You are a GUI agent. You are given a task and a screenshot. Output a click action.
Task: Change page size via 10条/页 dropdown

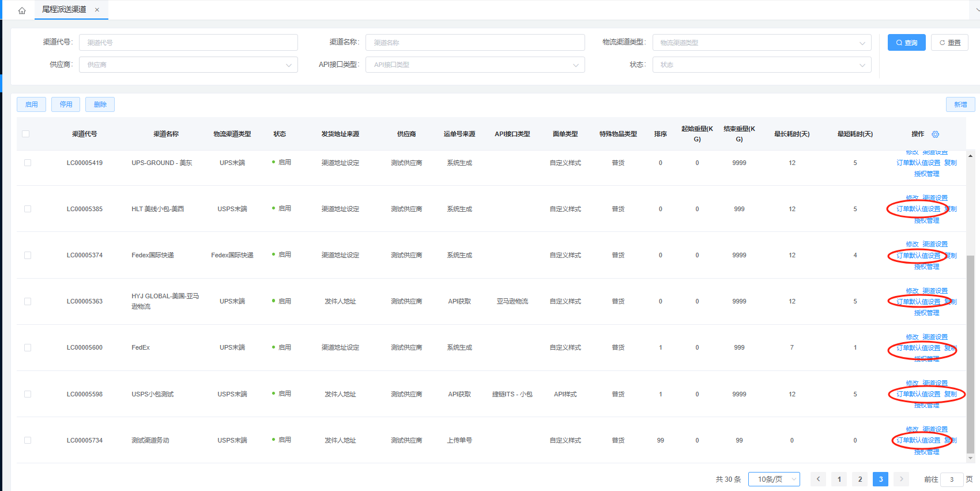[x=774, y=479]
